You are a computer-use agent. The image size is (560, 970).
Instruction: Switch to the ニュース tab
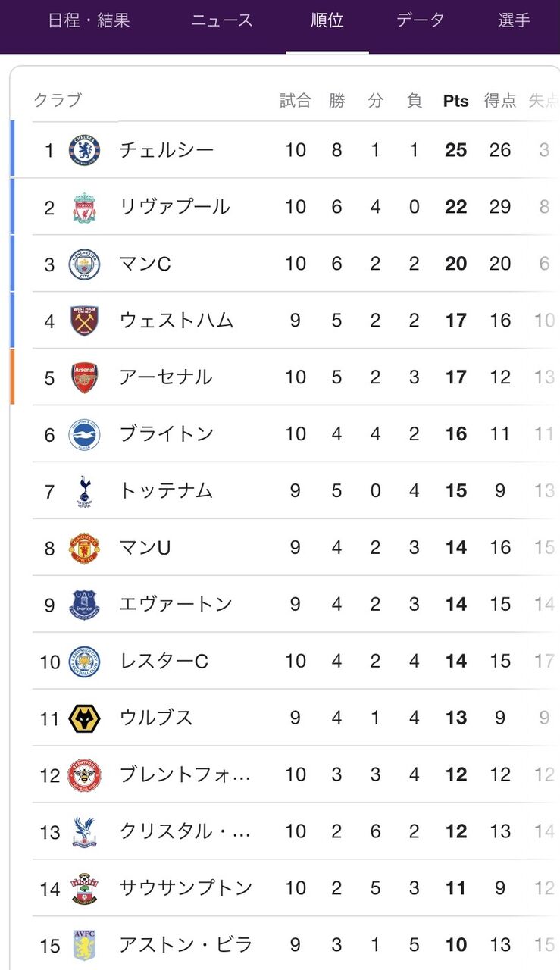click(x=221, y=20)
